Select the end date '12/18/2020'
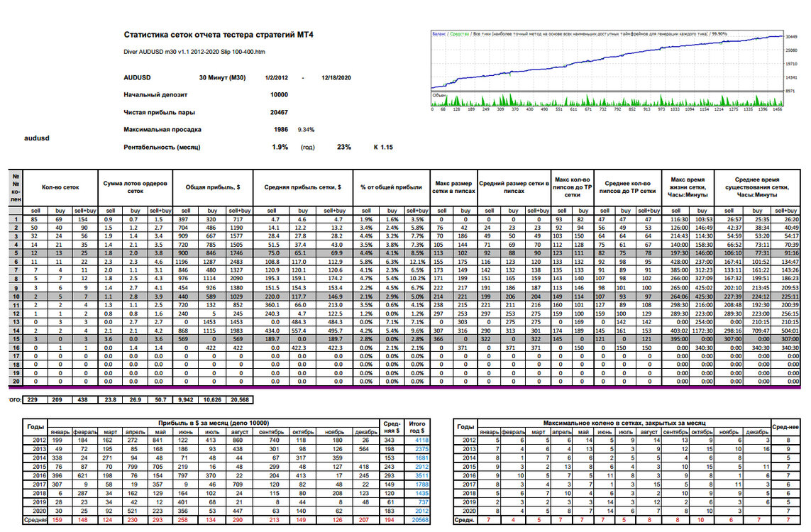Viewport: 811px width, 532px height. [336, 77]
